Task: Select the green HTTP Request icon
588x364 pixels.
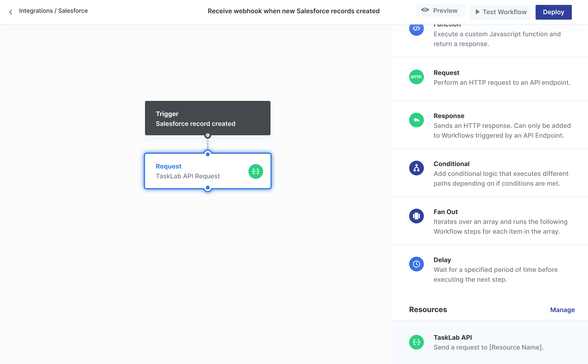Action: pyautogui.click(x=416, y=77)
